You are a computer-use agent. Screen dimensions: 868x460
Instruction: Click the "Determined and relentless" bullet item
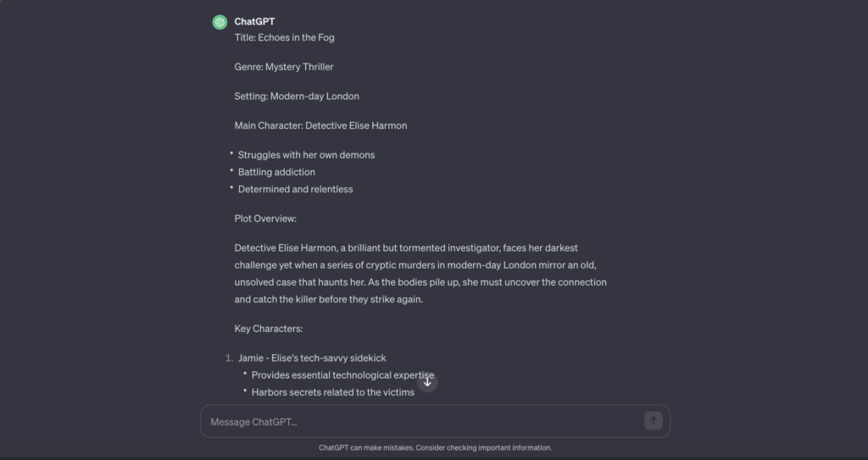click(295, 189)
